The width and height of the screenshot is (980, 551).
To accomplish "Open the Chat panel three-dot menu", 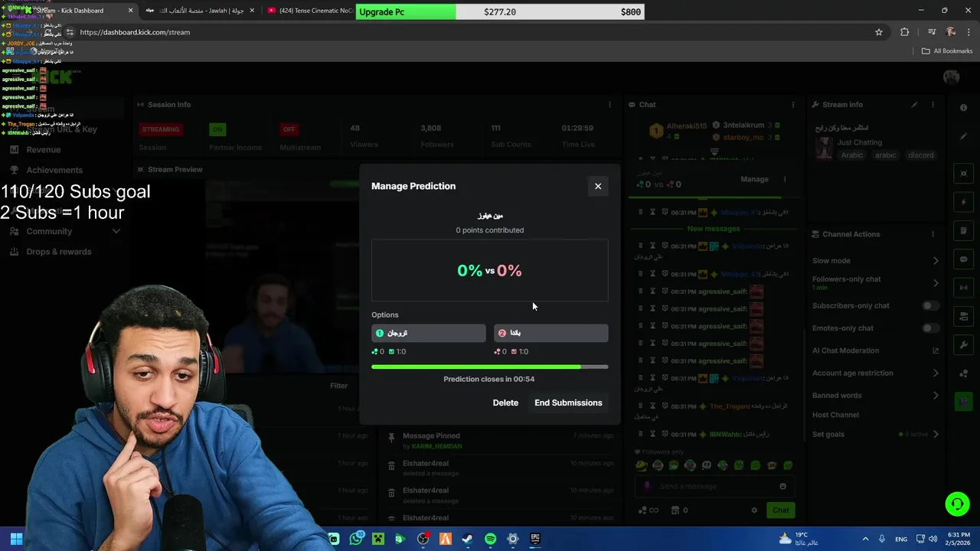I will (794, 105).
